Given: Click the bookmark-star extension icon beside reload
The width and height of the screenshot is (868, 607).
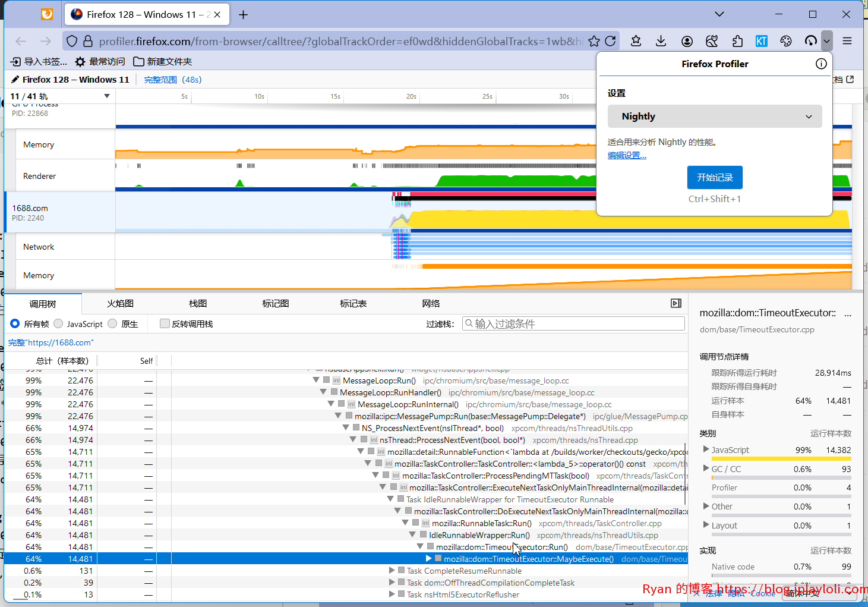Looking at the screenshot, I should [x=636, y=41].
